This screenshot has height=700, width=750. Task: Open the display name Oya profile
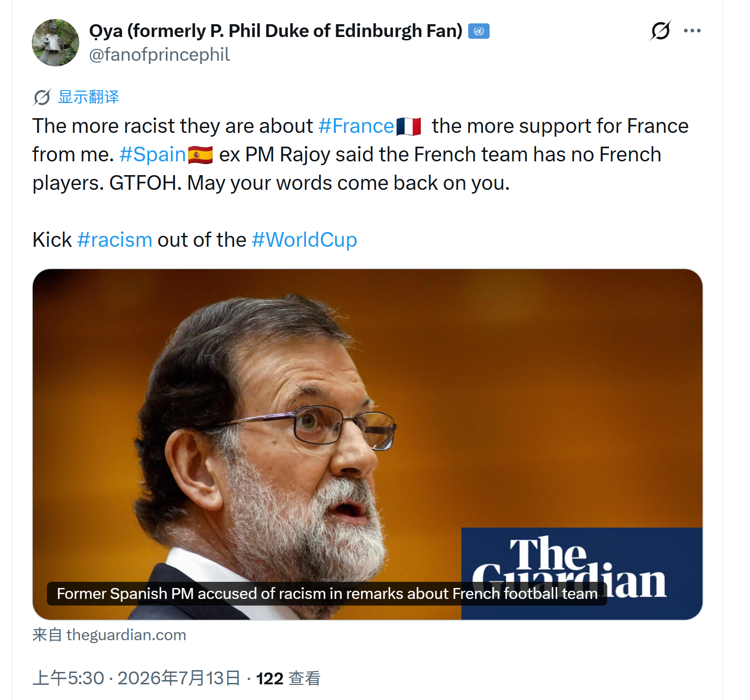(x=276, y=31)
